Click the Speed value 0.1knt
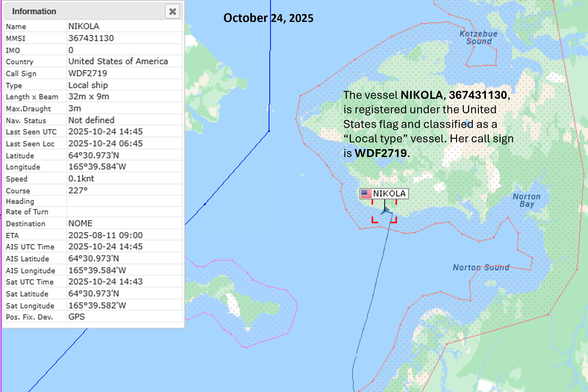Viewport: 588px width, 392px height. tap(81, 178)
